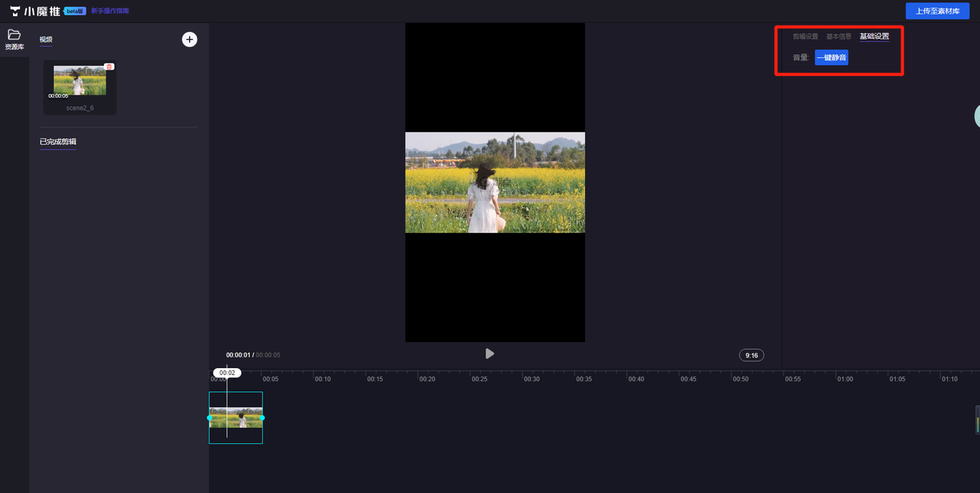This screenshot has width=980, height=493.
Task: Click the plus icon to add video
Action: 189,40
